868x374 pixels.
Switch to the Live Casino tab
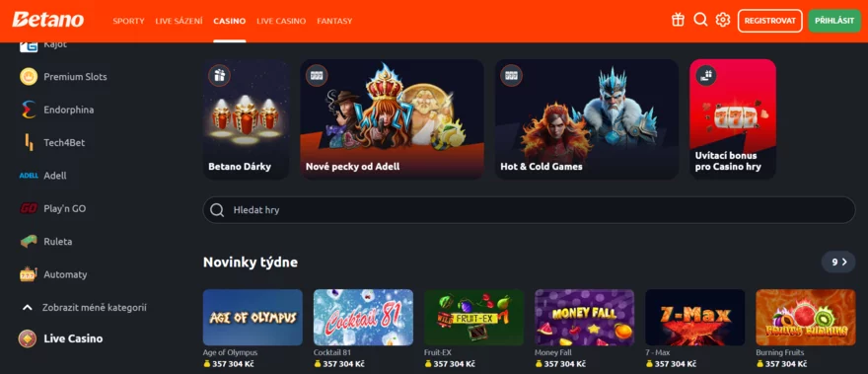pyautogui.click(x=281, y=21)
